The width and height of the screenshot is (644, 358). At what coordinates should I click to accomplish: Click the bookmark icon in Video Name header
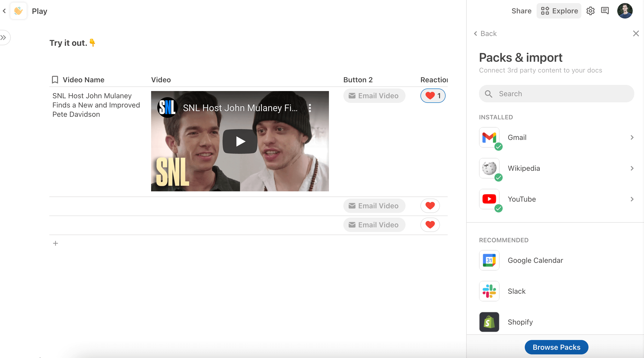[x=55, y=80]
